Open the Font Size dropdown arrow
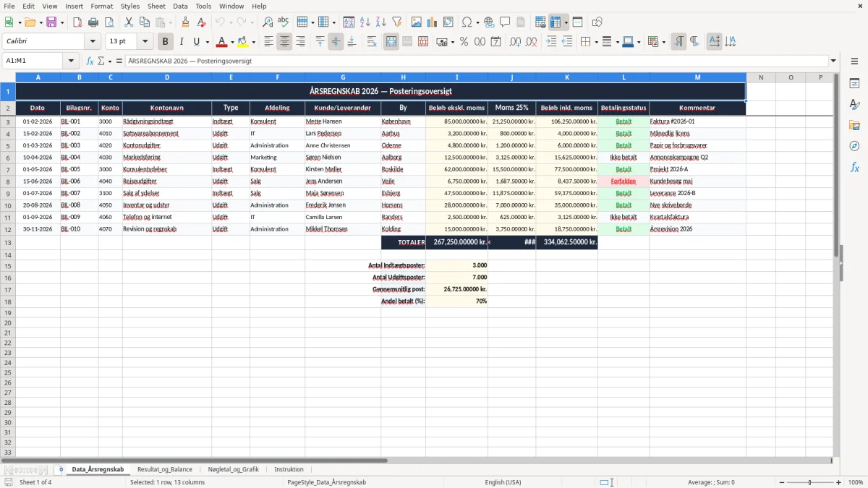Image resolution: width=868 pixels, height=488 pixels. click(x=145, y=42)
